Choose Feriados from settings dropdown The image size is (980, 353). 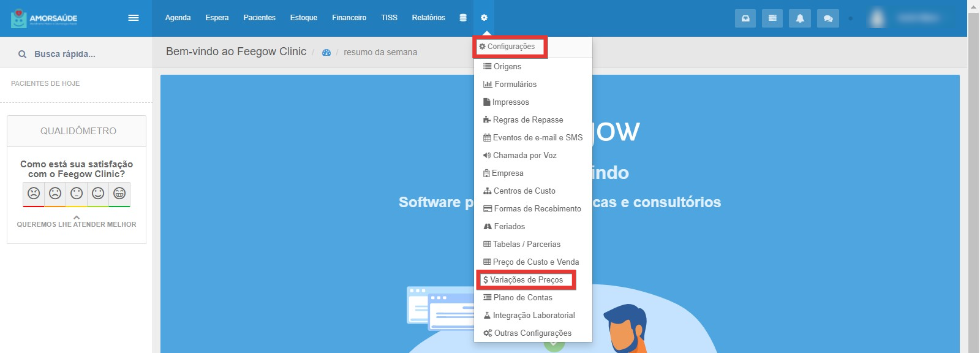tap(533, 226)
